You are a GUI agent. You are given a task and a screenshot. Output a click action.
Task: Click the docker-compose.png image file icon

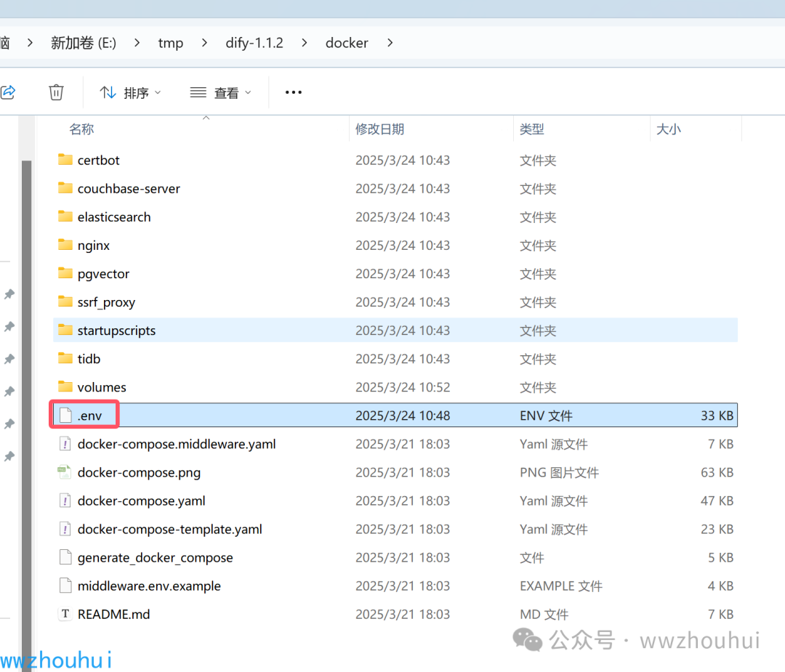pyautogui.click(x=65, y=472)
